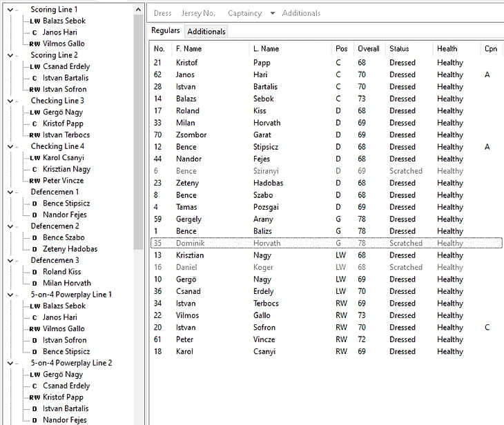
Task: Select LW Balazs Sebok in Scoring Line 1
Action: tap(64, 21)
